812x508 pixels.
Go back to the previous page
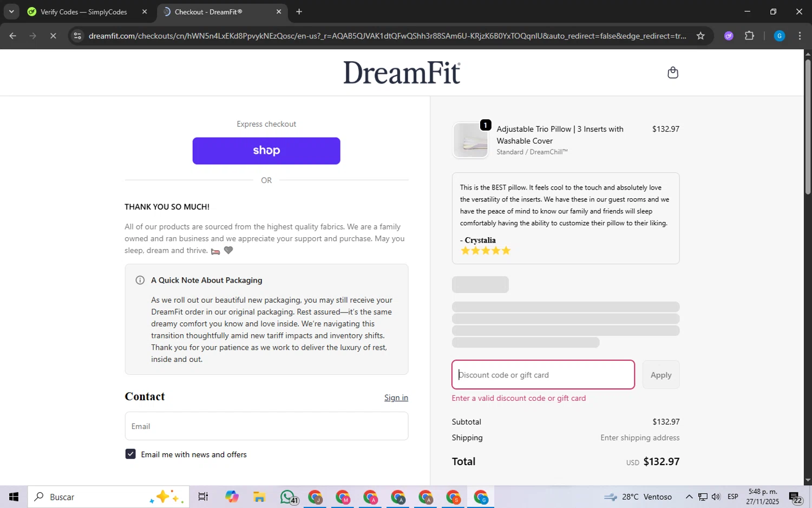click(x=13, y=36)
